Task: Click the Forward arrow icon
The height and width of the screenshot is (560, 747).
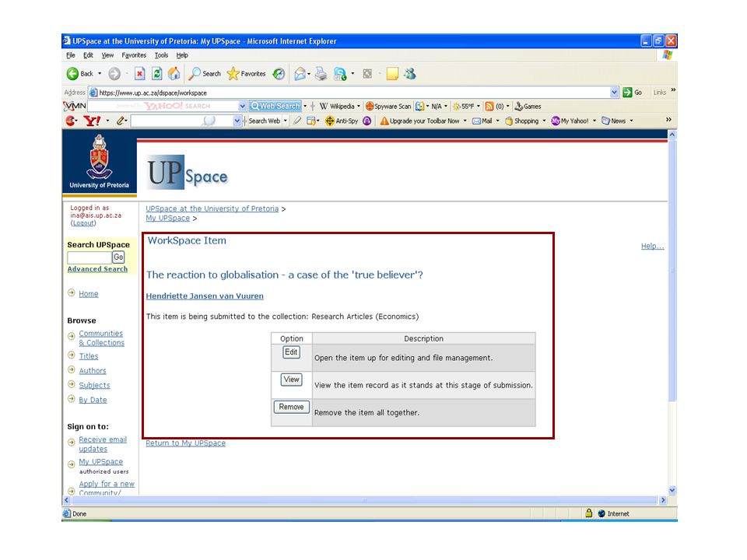Action: [114, 74]
